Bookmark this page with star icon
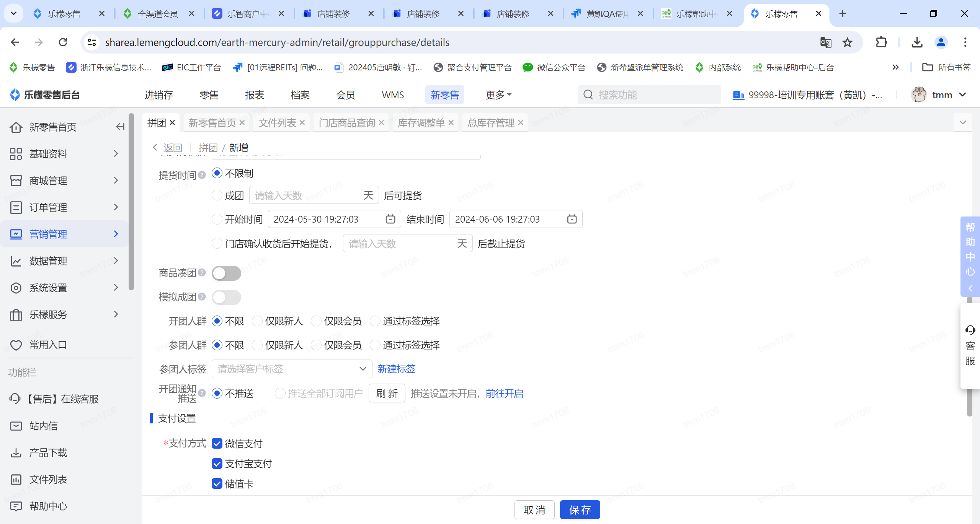This screenshot has height=524, width=980. [847, 42]
